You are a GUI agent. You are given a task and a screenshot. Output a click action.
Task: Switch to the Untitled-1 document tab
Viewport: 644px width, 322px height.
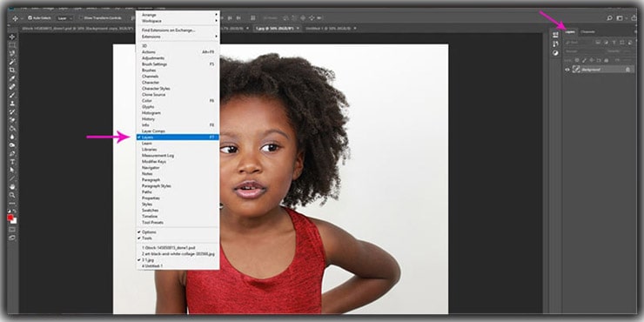(331, 29)
